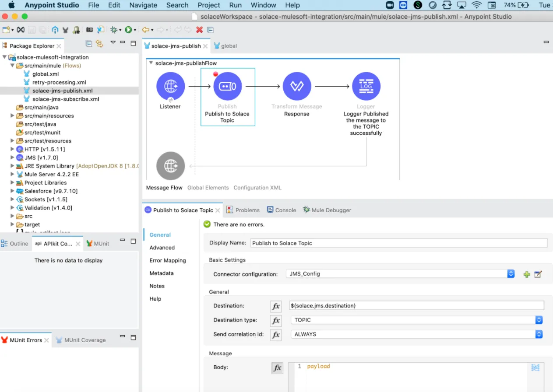The height and width of the screenshot is (392, 553).
Task: Collapse the solace-jms-publishFlow triangle
Action: click(x=151, y=63)
